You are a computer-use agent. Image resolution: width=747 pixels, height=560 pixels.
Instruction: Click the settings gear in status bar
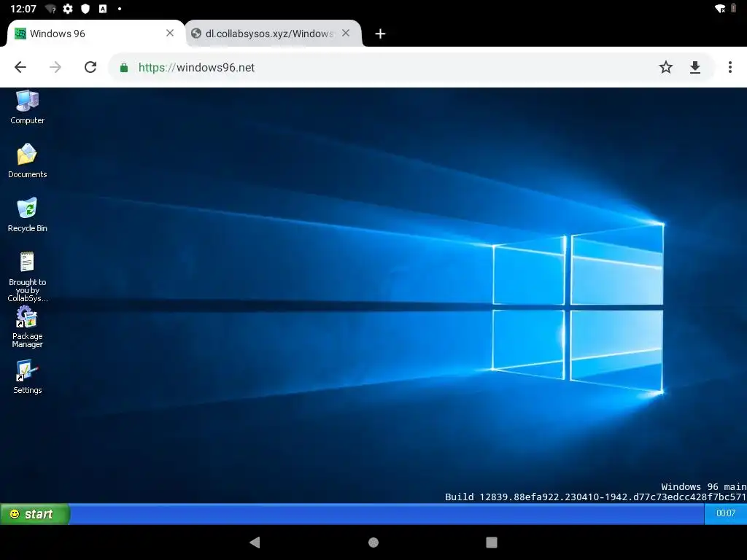tap(68, 9)
